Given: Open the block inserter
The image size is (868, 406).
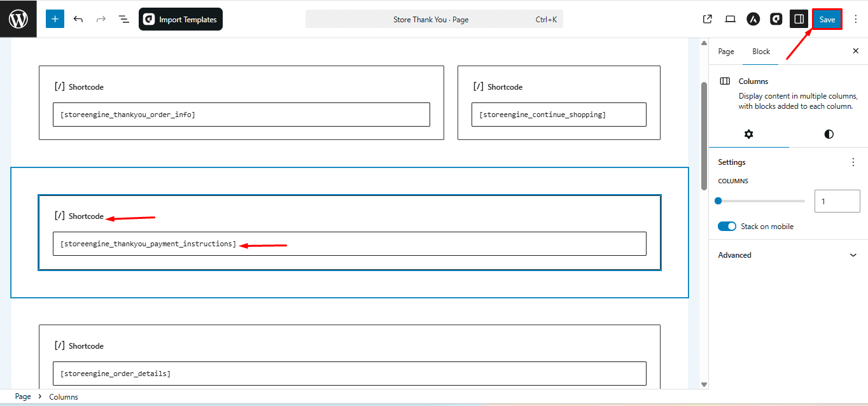Looking at the screenshot, I should click(x=55, y=18).
